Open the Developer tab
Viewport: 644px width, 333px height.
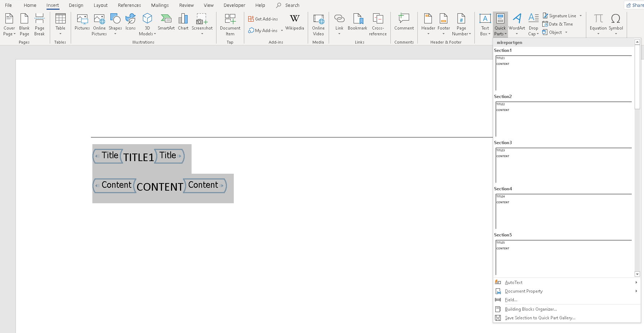[x=234, y=5]
